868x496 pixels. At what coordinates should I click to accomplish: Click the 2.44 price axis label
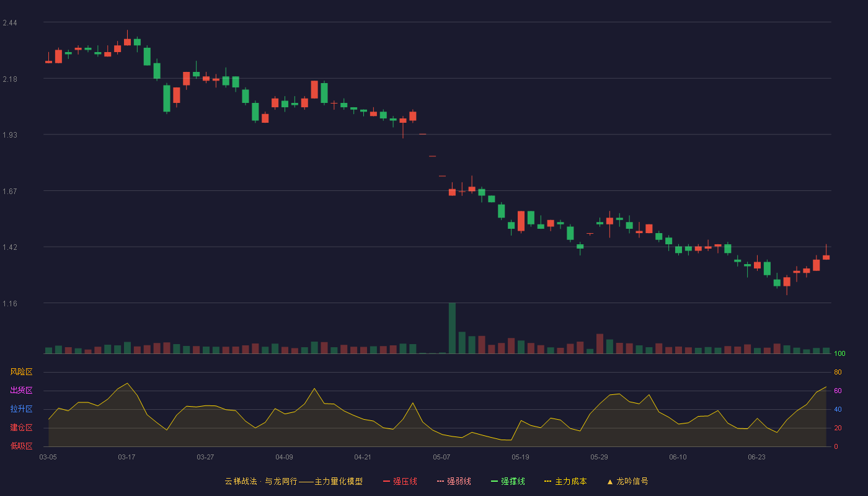click(9, 23)
